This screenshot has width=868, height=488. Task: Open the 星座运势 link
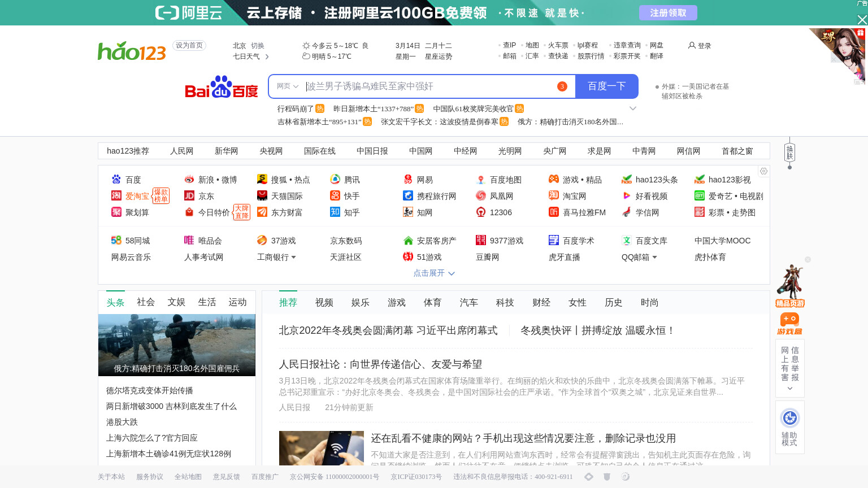point(439,56)
